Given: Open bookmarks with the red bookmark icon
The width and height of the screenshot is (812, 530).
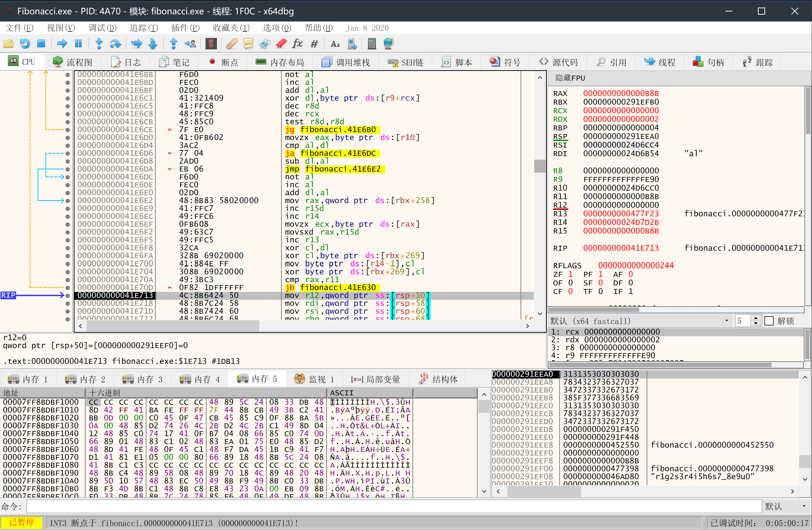Looking at the screenshot, I should click(x=281, y=44).
